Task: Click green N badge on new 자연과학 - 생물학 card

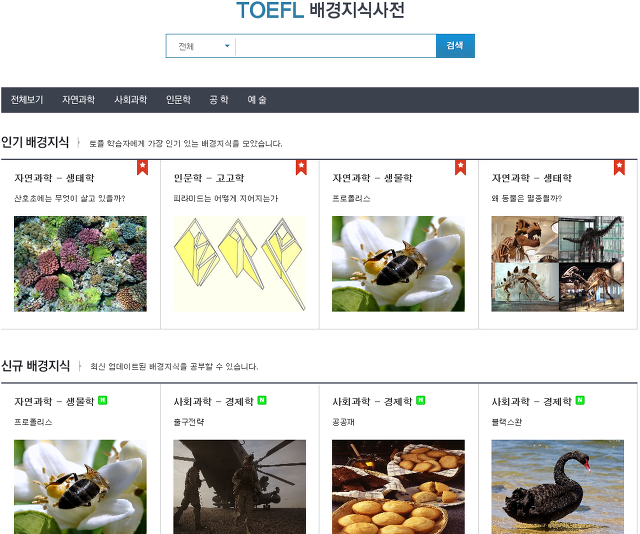Action: click(102, 400)
